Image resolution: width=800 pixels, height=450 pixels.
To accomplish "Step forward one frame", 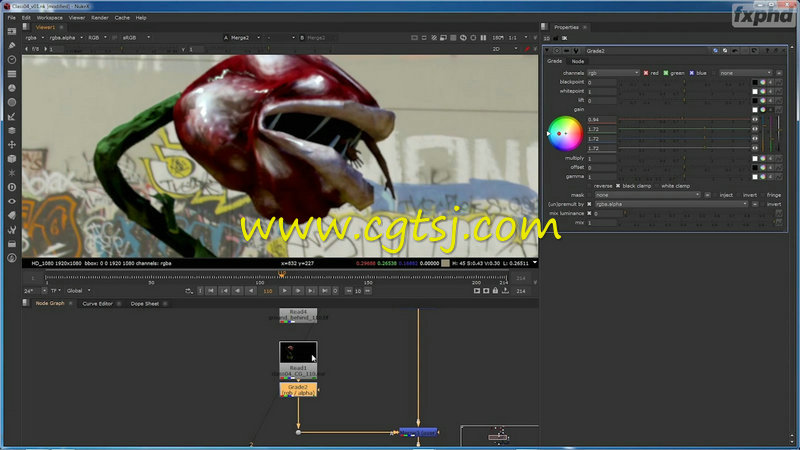I will coord(298,291).
